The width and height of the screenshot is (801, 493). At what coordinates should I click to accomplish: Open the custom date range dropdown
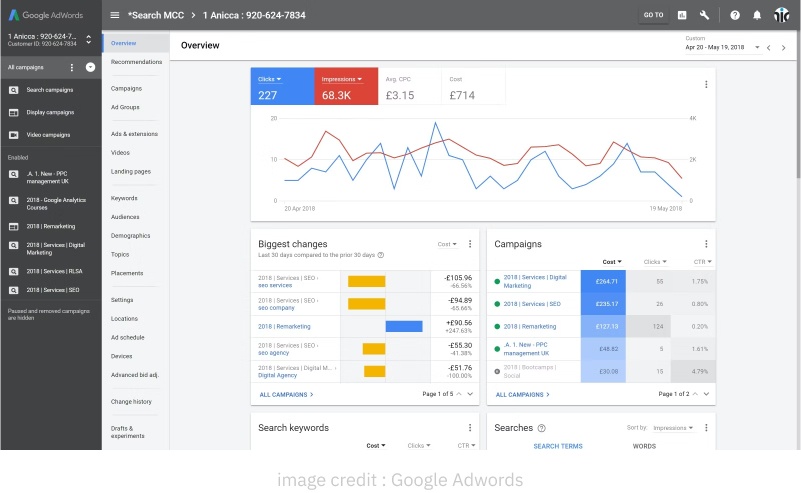(722, 48)
